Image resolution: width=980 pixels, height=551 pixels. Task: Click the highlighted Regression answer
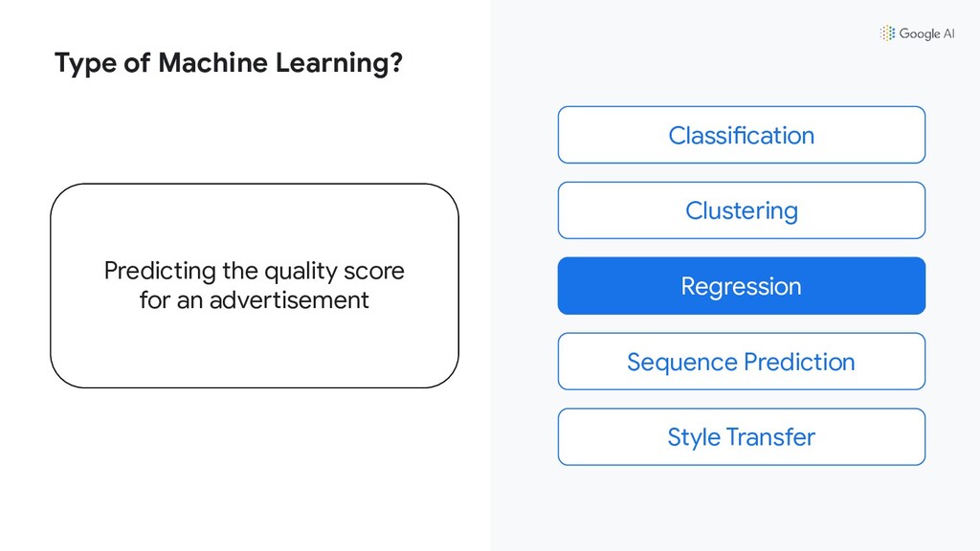pos(742,285)
